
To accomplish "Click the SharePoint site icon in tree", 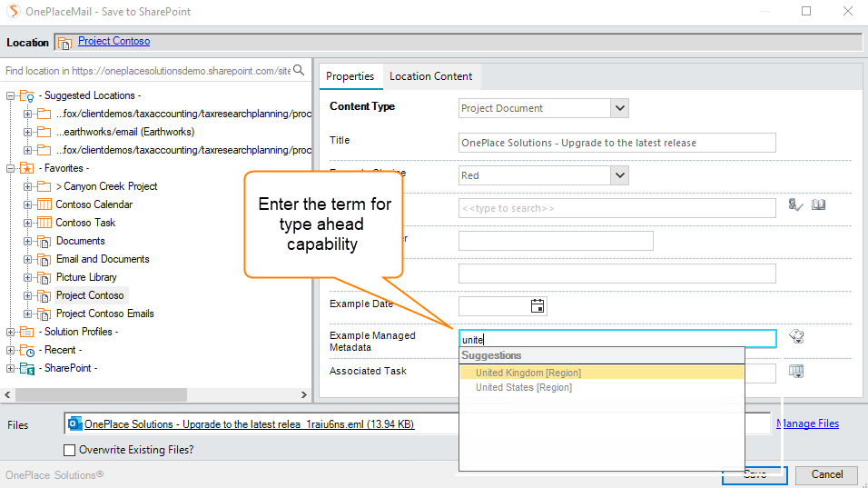I will tap(27, 368).
